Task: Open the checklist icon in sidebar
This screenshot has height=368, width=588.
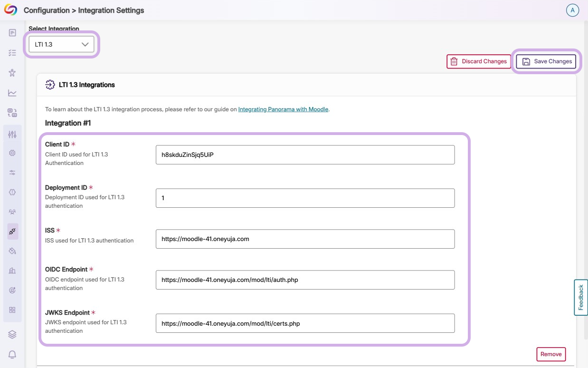Action: coord(12,53)
